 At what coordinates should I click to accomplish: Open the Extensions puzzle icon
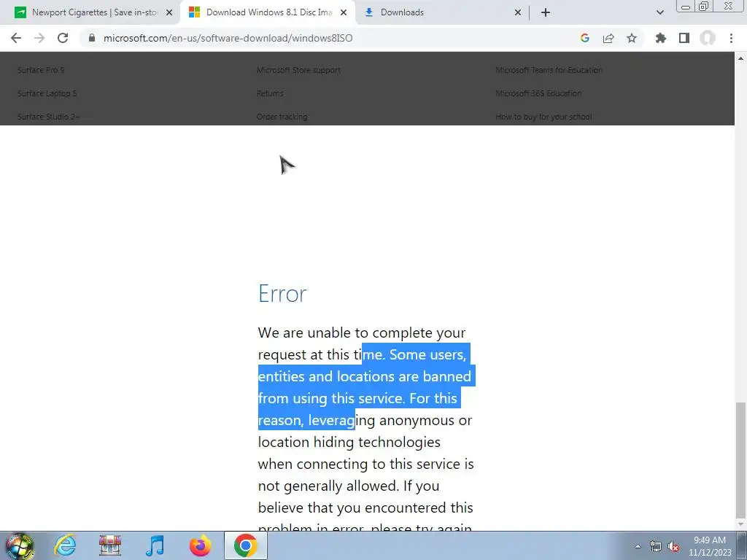coord(661,38)
